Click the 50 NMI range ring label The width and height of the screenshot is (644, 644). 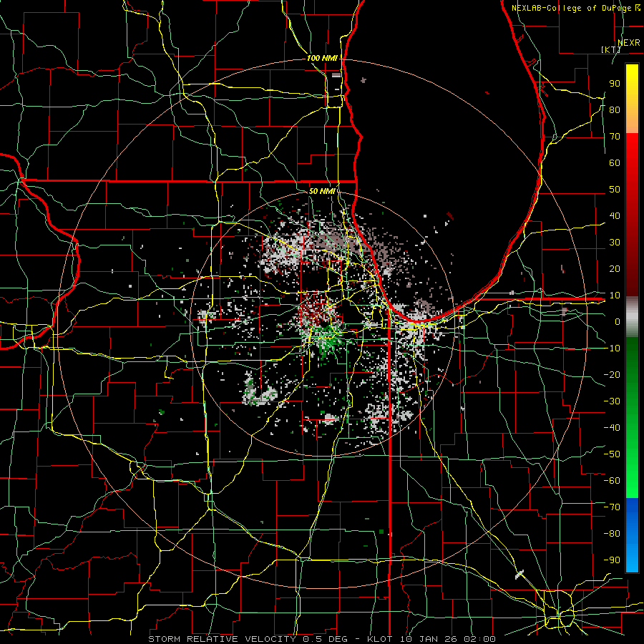322,191
